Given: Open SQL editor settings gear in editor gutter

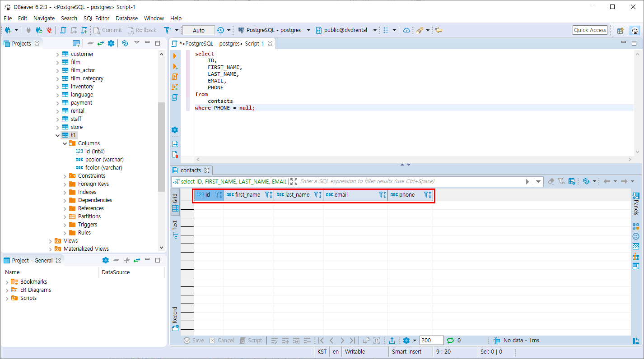Looking at the screenshot, I should (x=175, y=130).
